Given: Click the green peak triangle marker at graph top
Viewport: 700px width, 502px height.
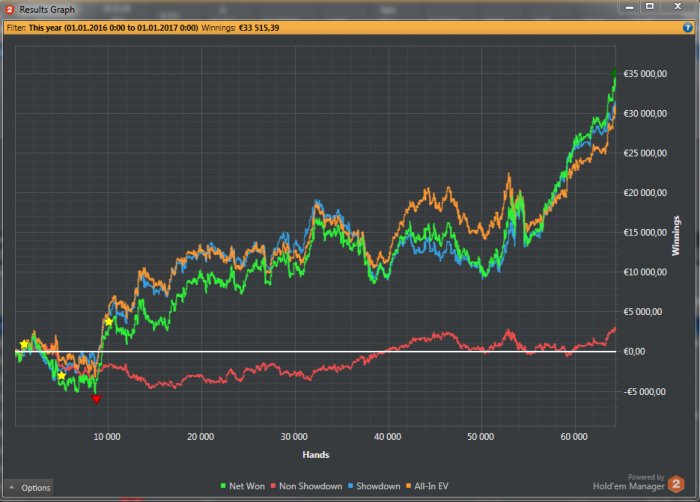Looking at the screenshot, I should 615,73.
